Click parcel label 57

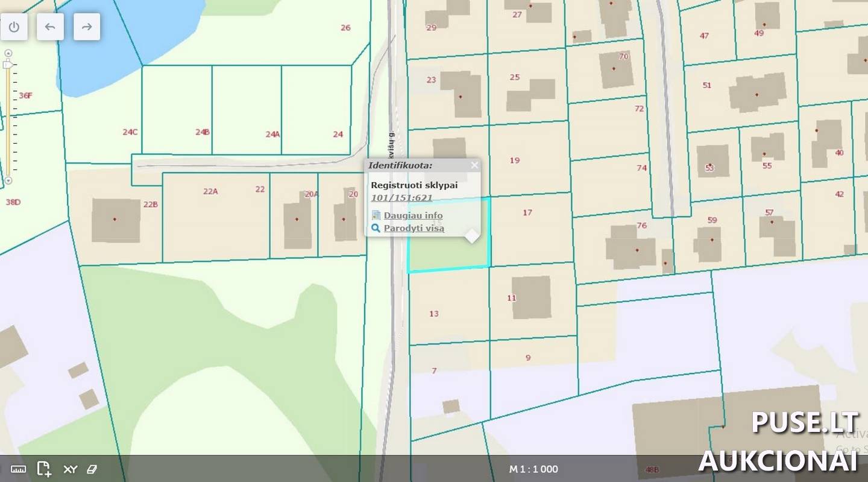769,212
